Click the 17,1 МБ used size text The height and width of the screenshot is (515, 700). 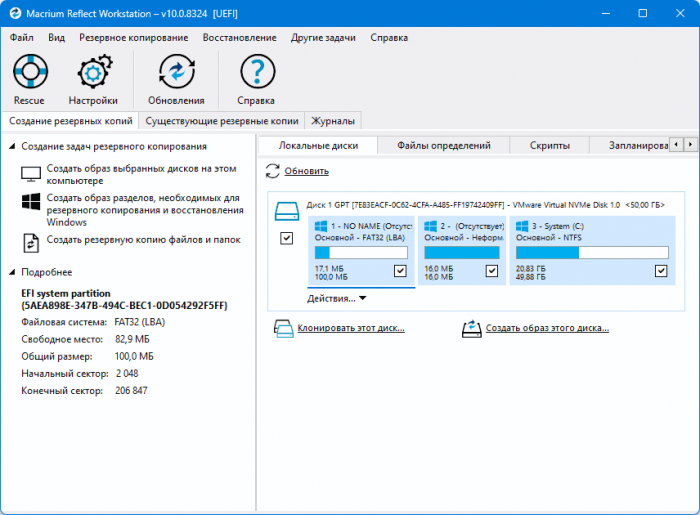329,269
